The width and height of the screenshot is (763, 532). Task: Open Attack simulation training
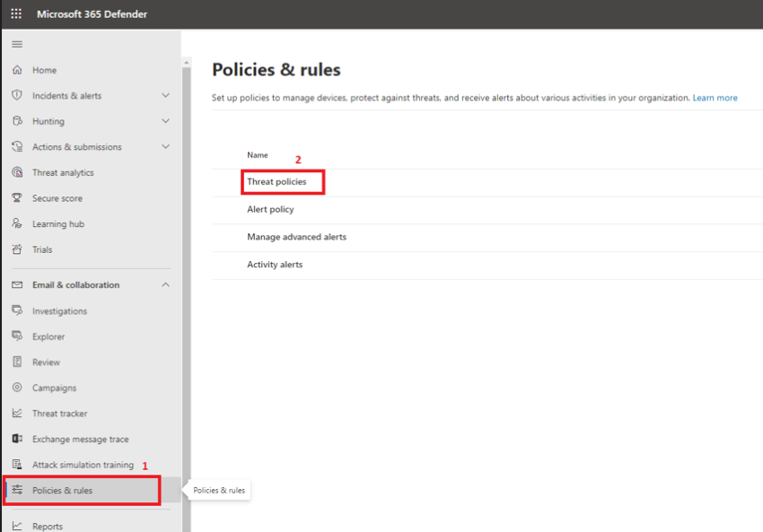(83, 465)
